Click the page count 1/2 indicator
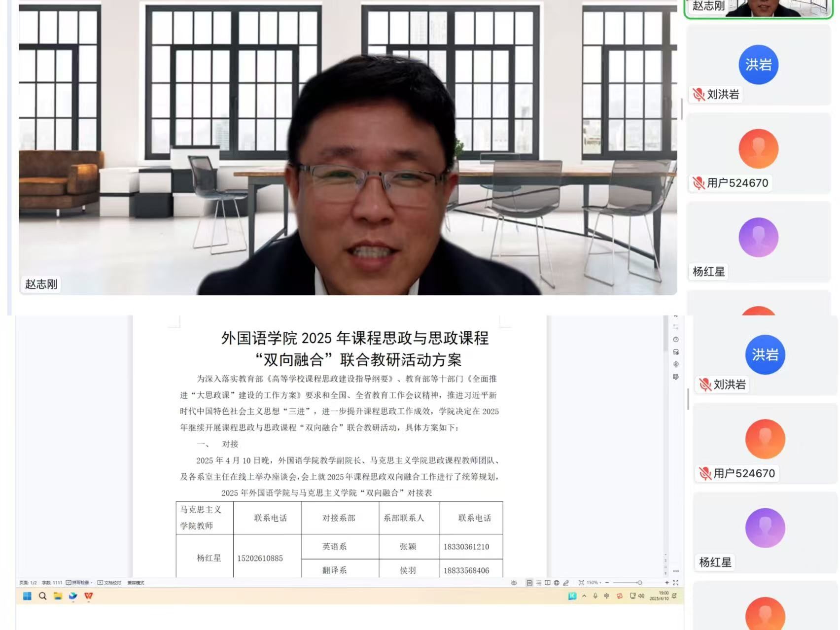This screenshot has height=630, width=840. pyautogui.click(x=28, y=583)
